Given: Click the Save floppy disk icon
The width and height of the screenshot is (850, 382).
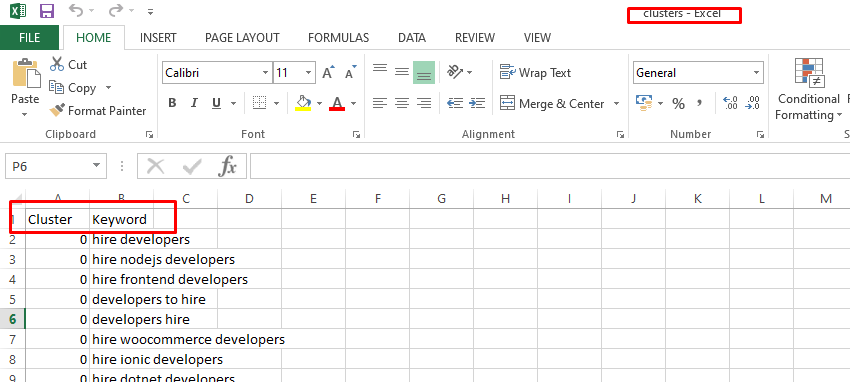Looking at the screenshot, I should 47,11.
